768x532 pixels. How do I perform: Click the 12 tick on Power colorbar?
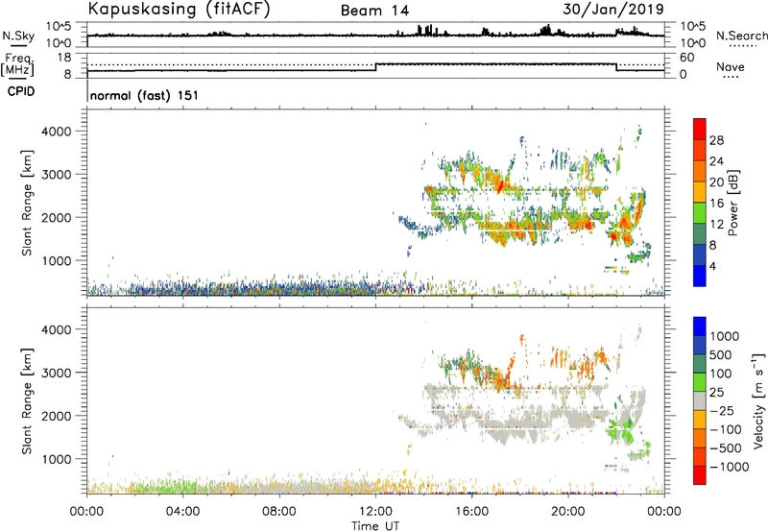coord(716,224)
